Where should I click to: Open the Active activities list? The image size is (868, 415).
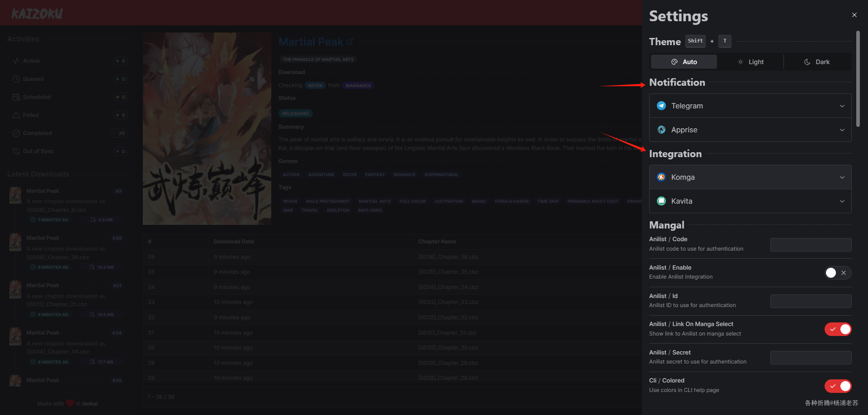(x=69, y=61)
